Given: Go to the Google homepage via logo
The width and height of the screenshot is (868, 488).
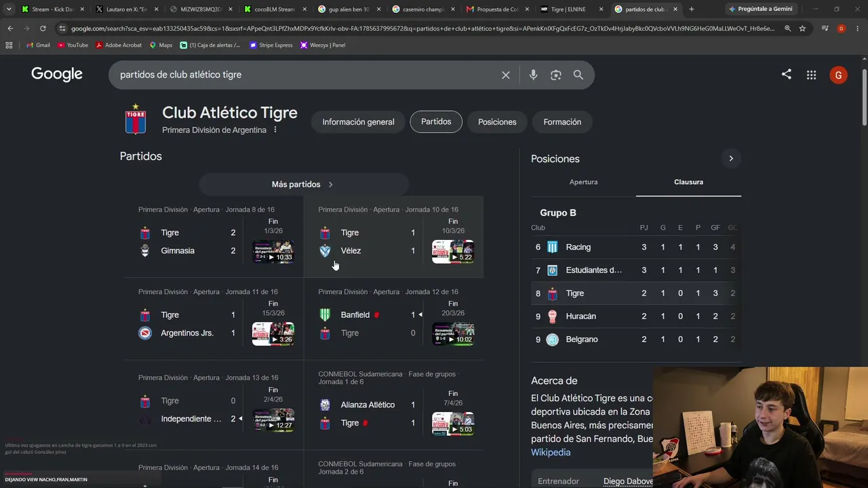Looking at the screenshot, I should tap(57, 75).
